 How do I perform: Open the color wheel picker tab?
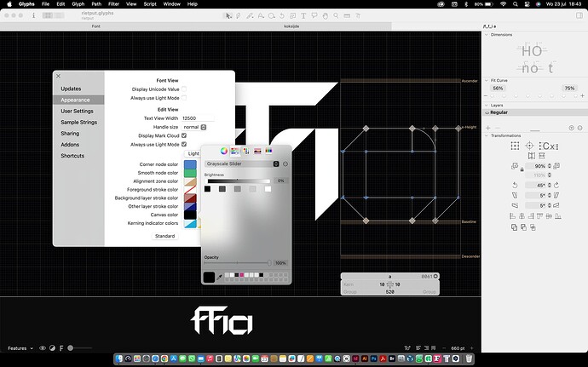coord(224,150)
